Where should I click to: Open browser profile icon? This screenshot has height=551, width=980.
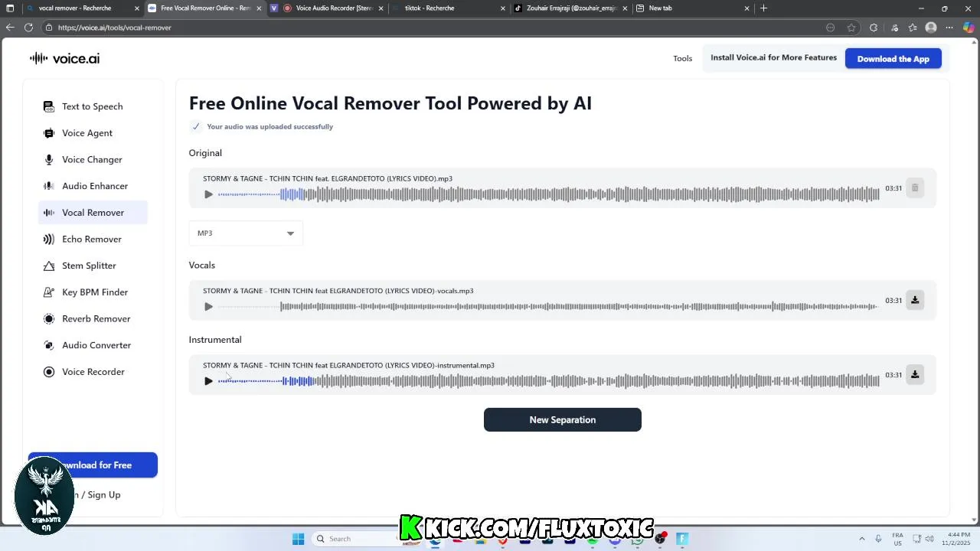931,28
